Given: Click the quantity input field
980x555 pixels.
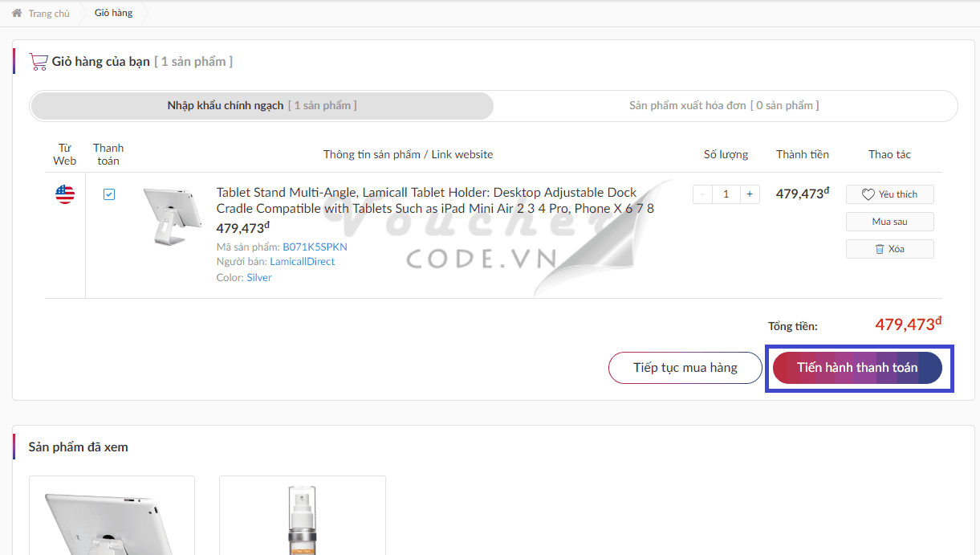Looking at the screenshot, I should [x=726, y=194].
